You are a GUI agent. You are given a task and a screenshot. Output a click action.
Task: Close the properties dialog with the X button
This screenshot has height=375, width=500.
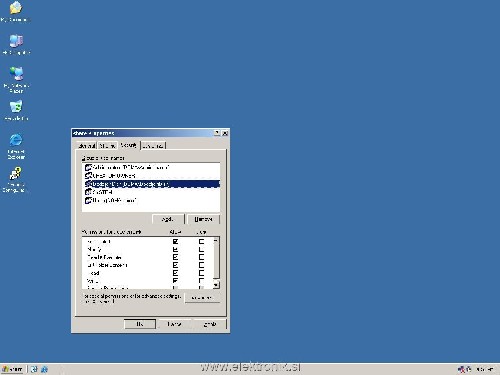(225, 133)
